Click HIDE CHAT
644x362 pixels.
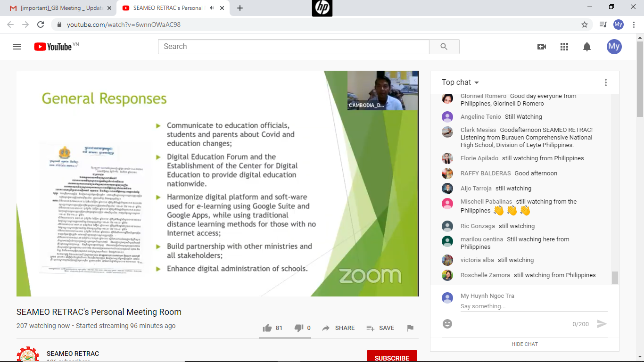[525, 344]
